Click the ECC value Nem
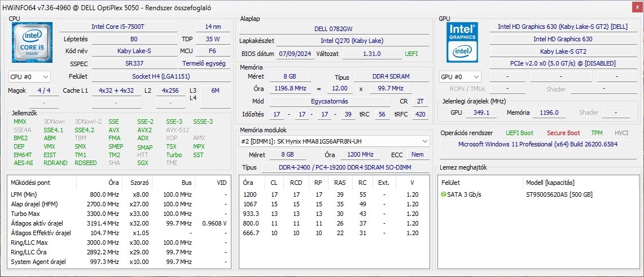The image size is (644, 277). (x=418, y=154)
